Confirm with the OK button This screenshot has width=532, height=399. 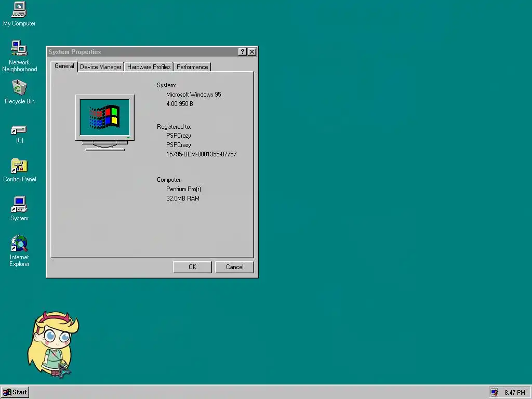point(192,267)
